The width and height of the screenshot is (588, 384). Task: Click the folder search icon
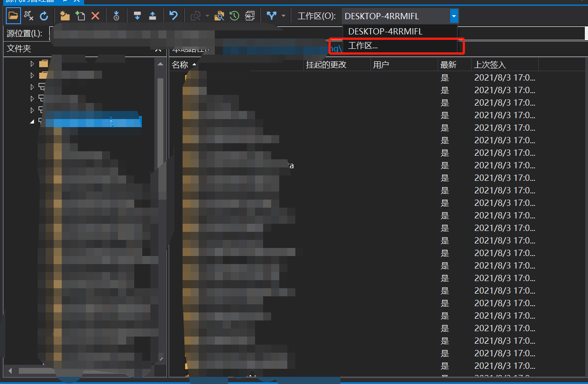pyautogui.click(x=219, y=16)
